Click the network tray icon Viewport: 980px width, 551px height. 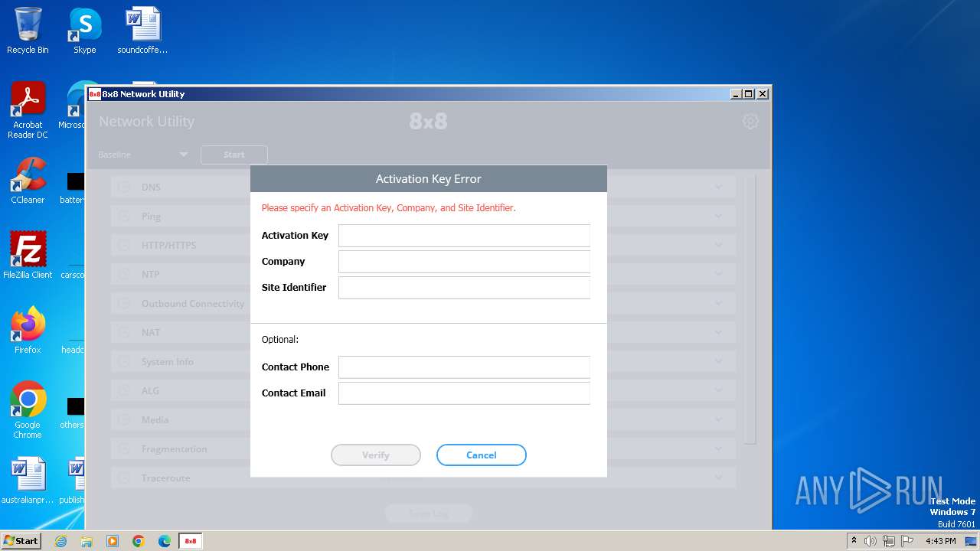point(889,541)
